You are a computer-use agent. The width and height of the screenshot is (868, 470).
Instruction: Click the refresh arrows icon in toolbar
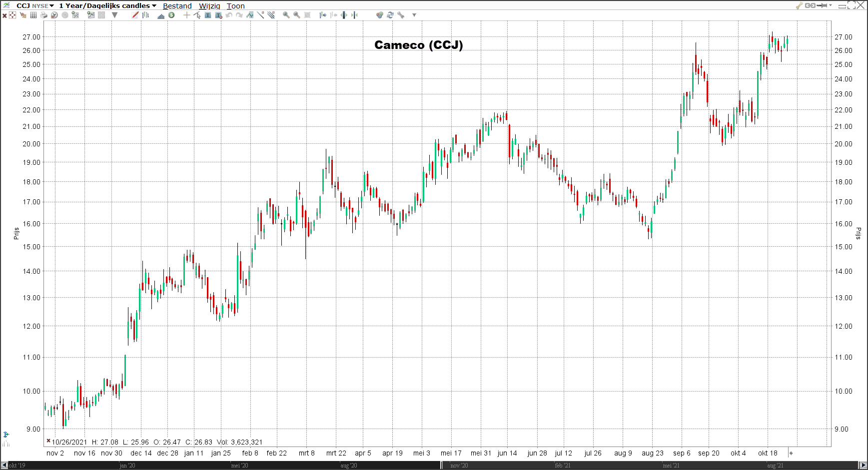(x=390, y=15)
